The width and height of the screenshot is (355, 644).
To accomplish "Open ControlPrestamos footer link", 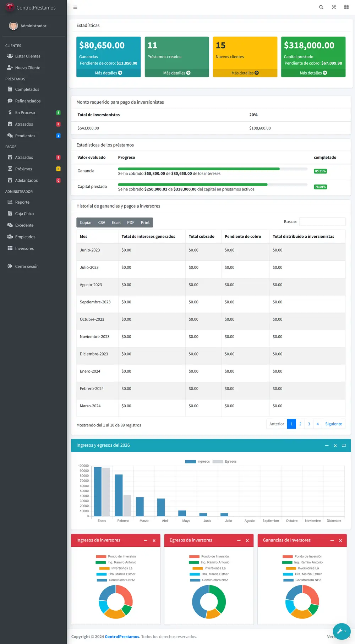I will coord(122,637).
